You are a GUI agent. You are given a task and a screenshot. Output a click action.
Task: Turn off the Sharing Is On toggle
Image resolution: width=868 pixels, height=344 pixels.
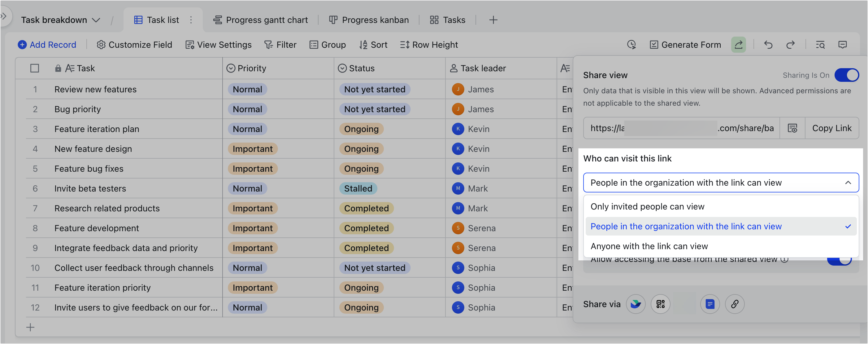click(846, 75)
